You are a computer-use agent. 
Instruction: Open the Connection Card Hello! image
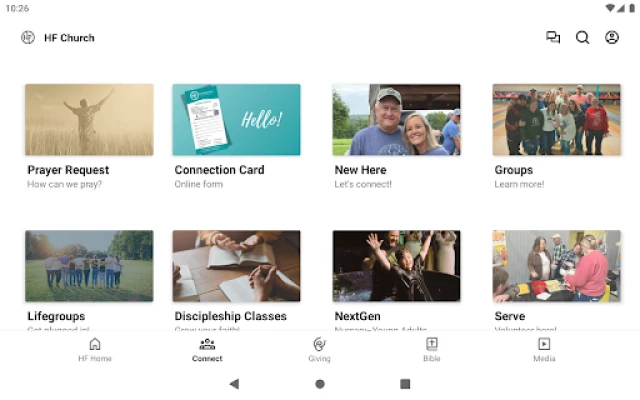[x=236, y=120]
